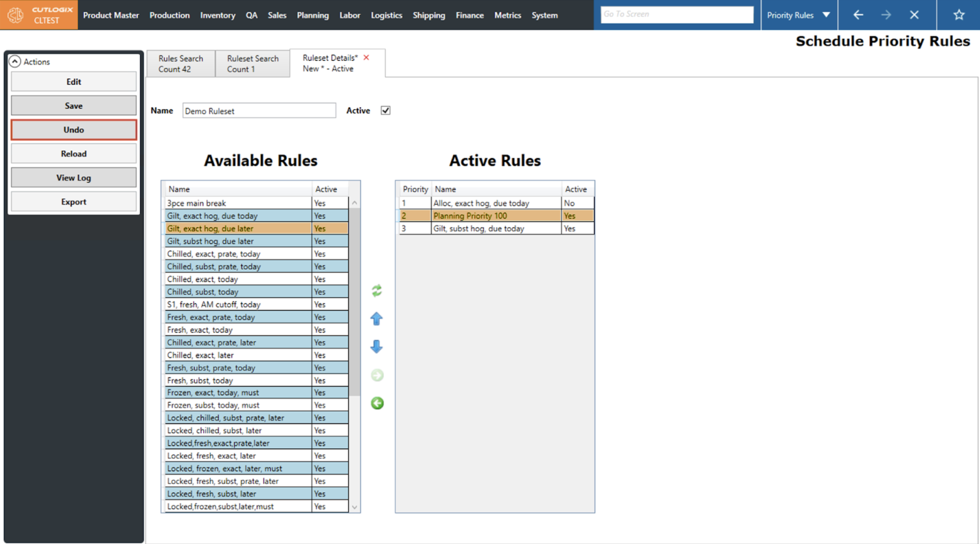Click the Export button

74,202
